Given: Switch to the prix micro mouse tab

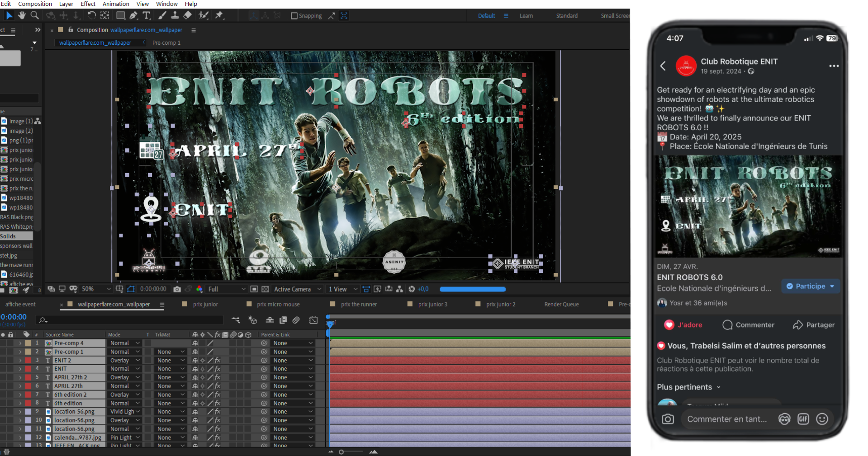Looking at the screenshot, I should pos(278,304).
